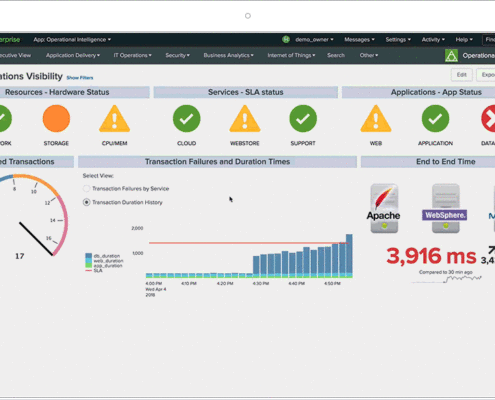Open the Other menu
This screenshot has height=400, width=495.
(x=369, y=55)
